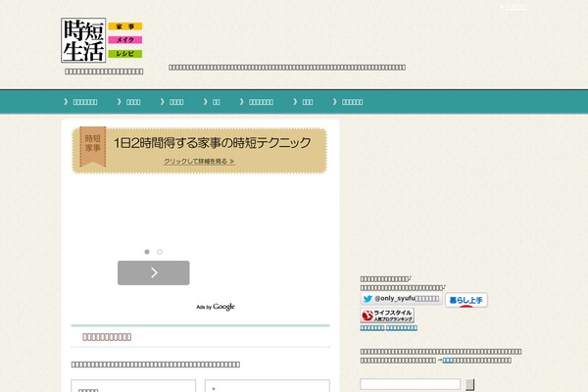Advance the slider with the gray arrow button
This screenshot has height=392, width=588.
click(x=154, y=272)
